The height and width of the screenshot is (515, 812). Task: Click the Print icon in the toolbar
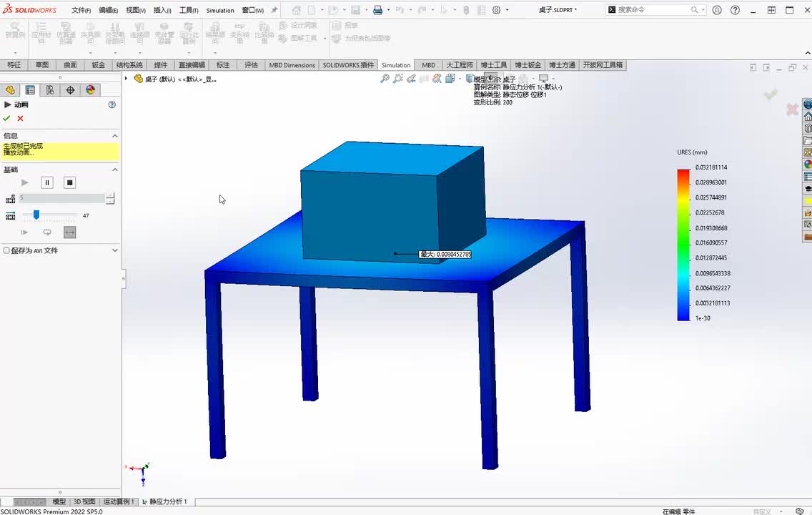pyautogui.click(x=378, y=10)
